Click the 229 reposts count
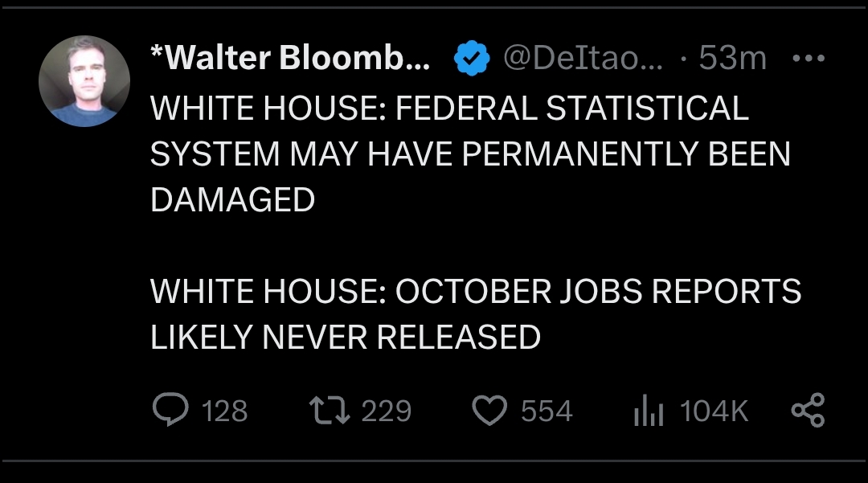Viewport: 868px width, 483px height. coord(386,411)
